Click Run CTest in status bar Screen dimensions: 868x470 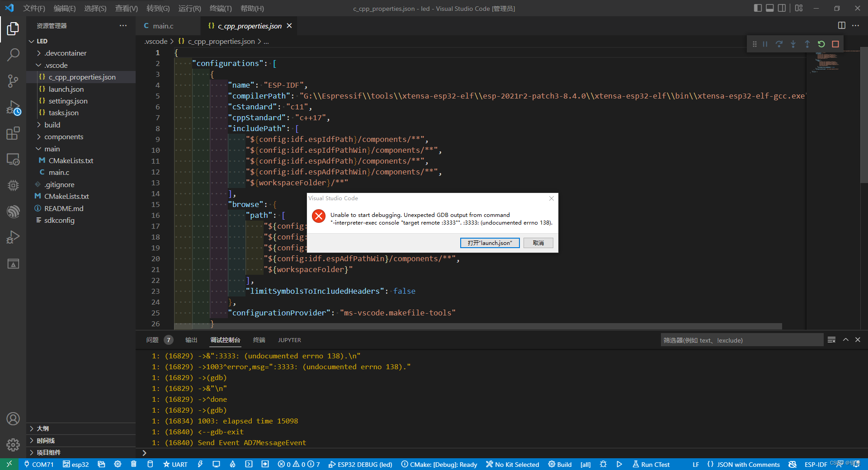click(651, 464)
